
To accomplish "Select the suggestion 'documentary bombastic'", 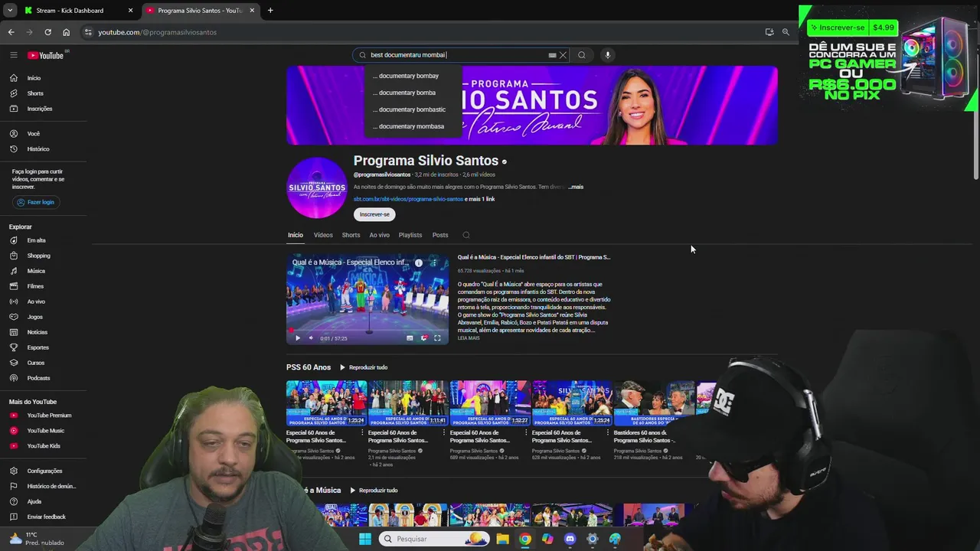I will 413,109.
